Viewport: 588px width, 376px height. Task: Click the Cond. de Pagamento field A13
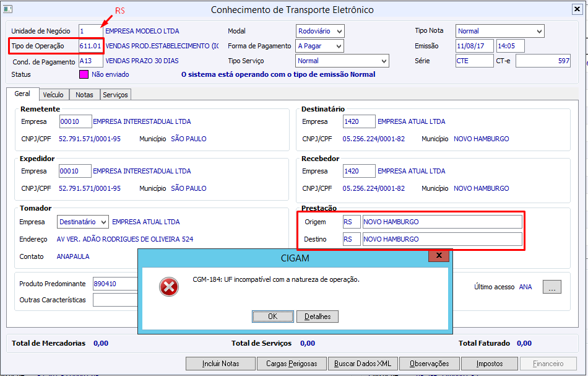(x=90, y=61)
